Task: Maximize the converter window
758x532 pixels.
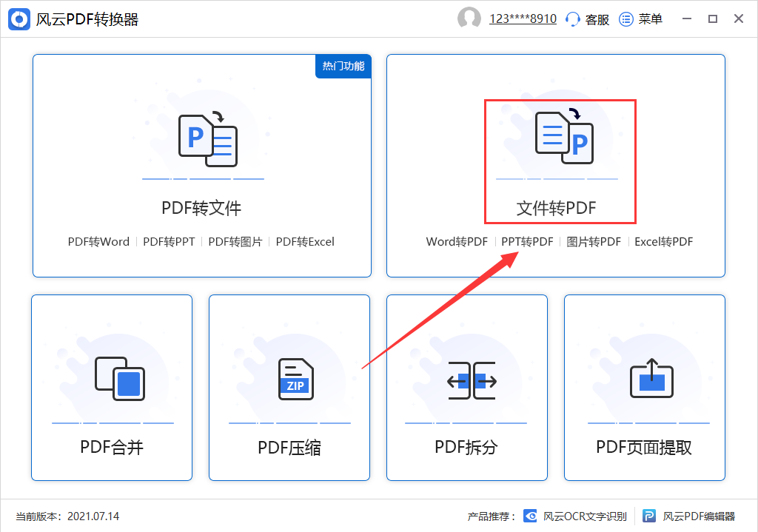Action: click(x=713, y=18)
